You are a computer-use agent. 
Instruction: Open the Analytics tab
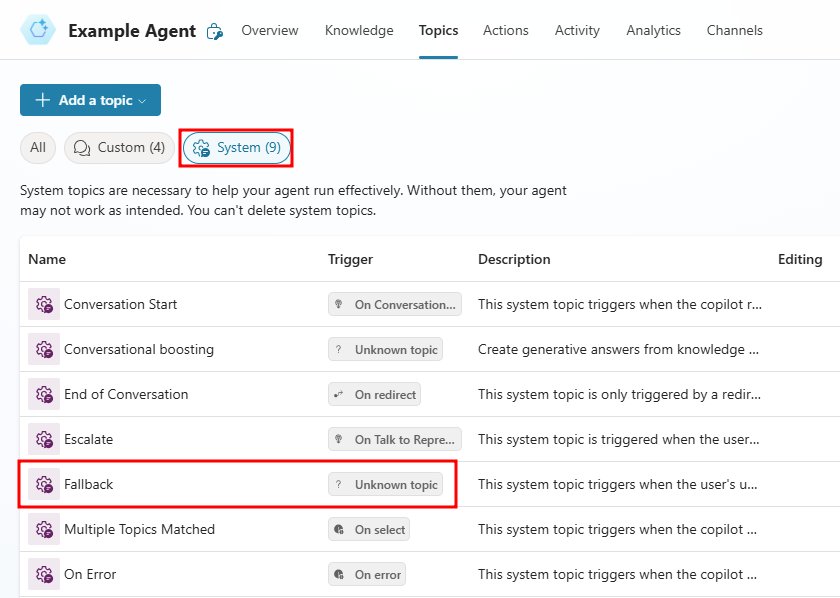click(654, 31)
